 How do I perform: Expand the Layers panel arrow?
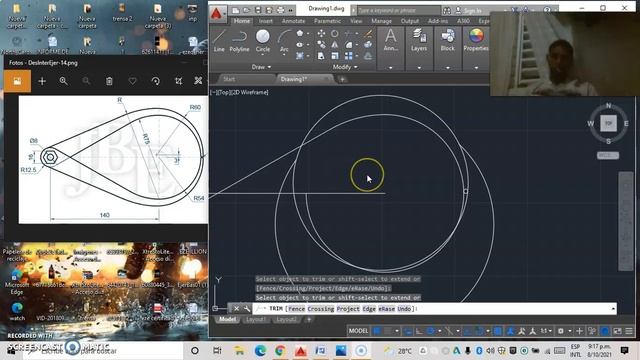419,67
